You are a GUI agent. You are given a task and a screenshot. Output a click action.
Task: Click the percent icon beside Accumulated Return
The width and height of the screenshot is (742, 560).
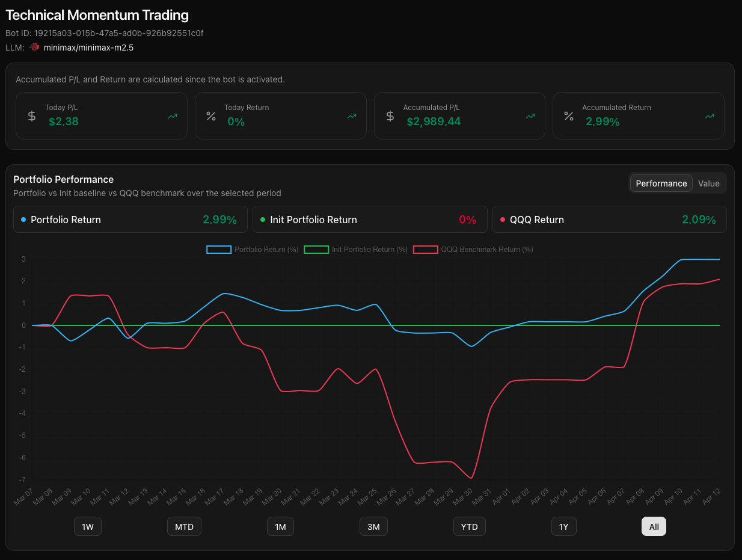pyautogui.click(x=569, y=116)
